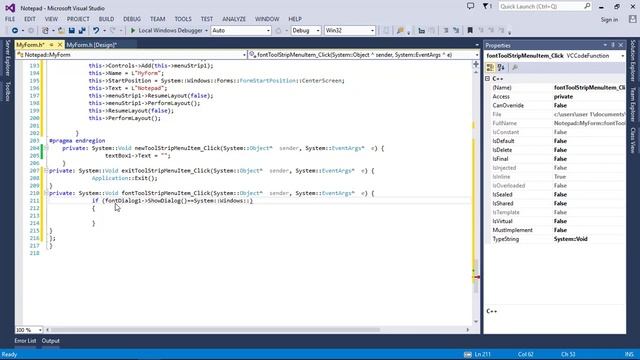Screen dimensions: 640x360
Task: Open the Solution Explorer side tab
Action: tap(633, 60)
